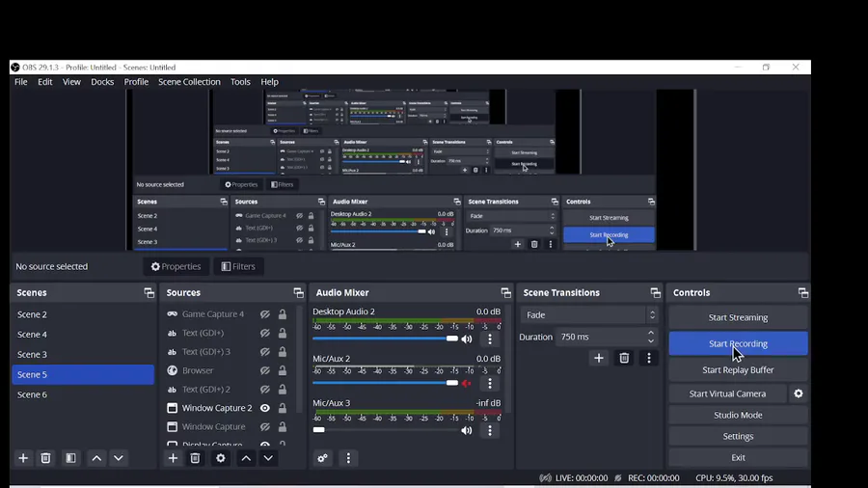Viewport: 868px width, 488px height.
Task: Move source down in Sources toolbar
Action: 268,458
